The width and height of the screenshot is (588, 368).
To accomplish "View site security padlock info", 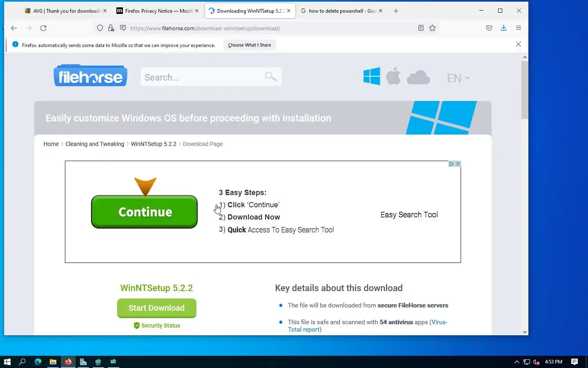I will tap(111, 28).
